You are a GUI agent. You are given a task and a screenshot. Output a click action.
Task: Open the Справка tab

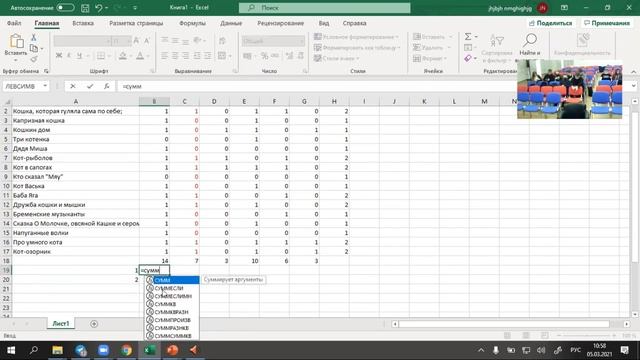[354, 23]
